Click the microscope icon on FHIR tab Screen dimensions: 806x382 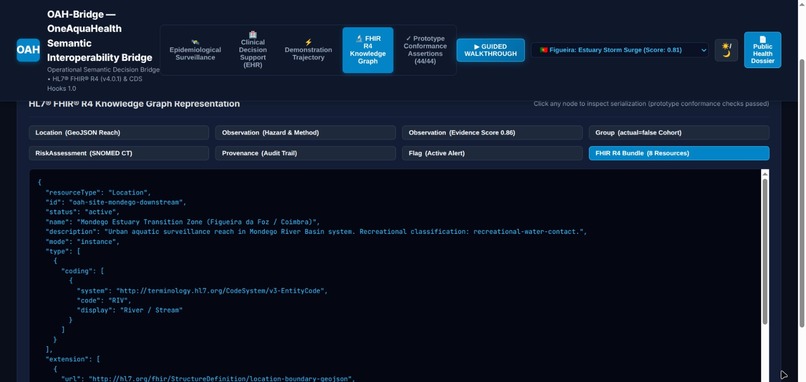pyautogui.click(x=359, y=39)
